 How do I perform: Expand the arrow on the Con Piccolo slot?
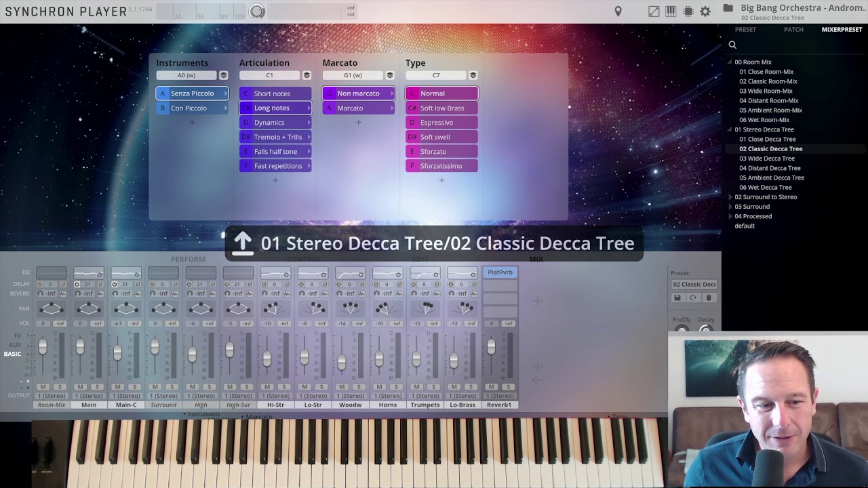(225, 108)
